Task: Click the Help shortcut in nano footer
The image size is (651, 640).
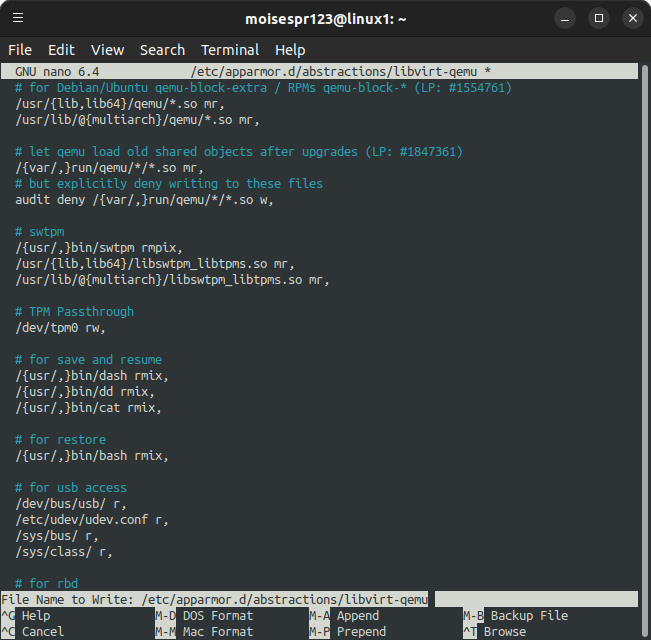Action: 35,616
